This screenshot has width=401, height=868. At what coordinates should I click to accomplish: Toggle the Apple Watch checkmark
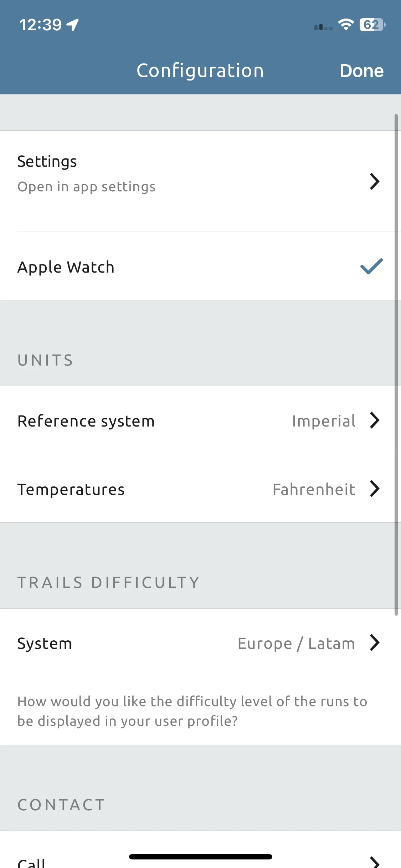pos(371,267)
